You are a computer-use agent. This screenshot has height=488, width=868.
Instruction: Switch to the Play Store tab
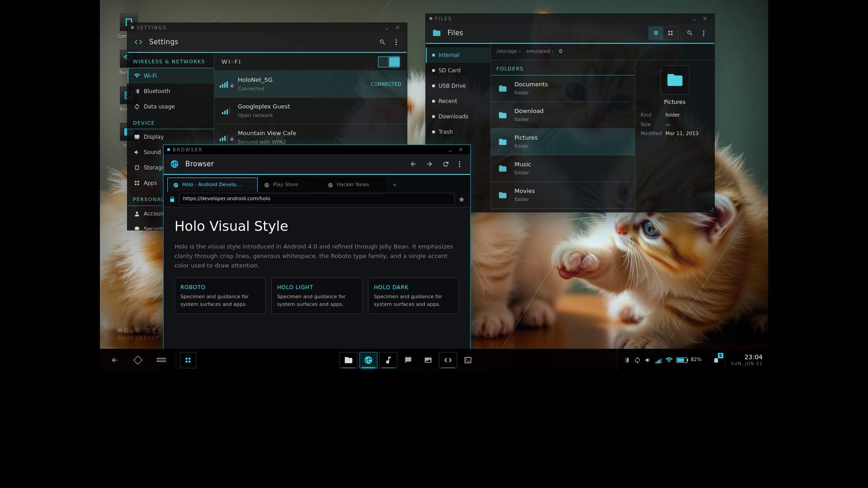[x=290, y=185]
